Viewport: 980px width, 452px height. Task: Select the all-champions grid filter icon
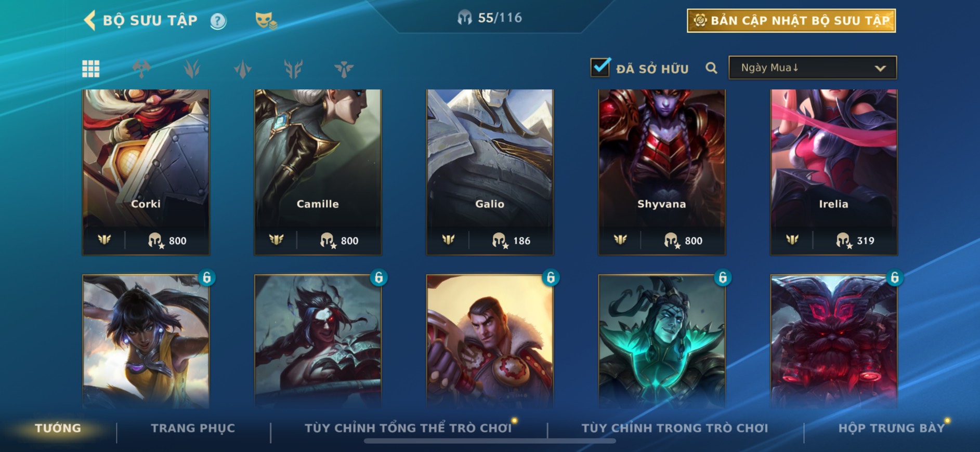pos(91,69)
